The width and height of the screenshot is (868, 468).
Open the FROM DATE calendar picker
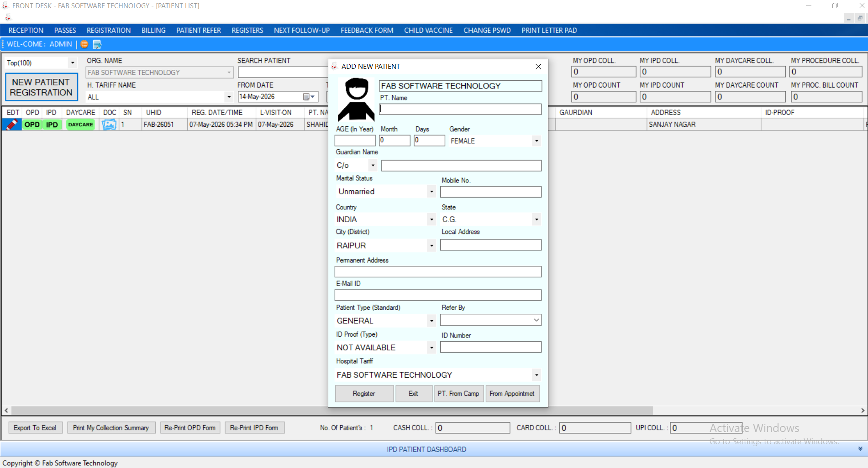tap(309, 97)
